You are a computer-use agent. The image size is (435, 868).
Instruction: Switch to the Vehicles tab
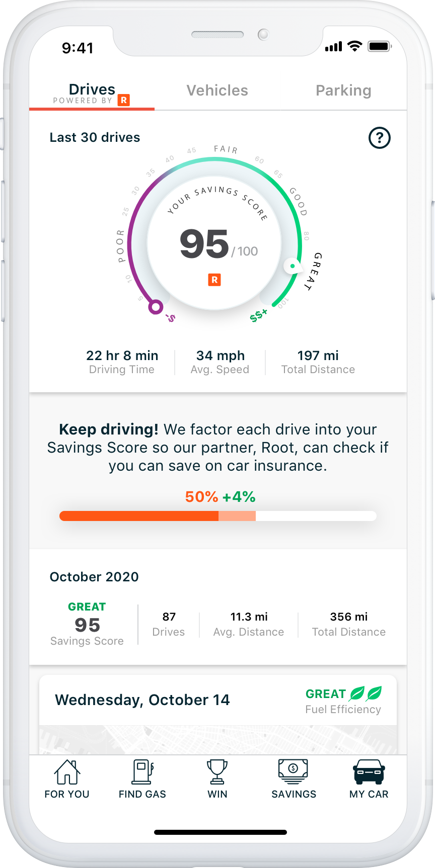pyautogui.click(x=217, y=91)
